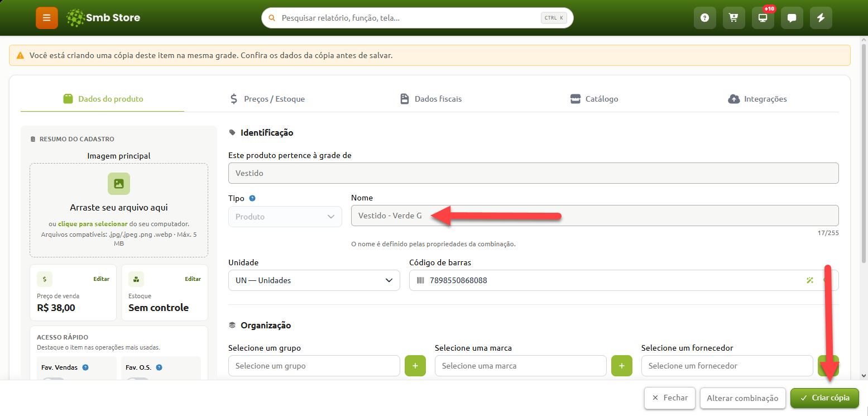Click the Fav. O.S. help icon
The image size is (868, 416).
(159, 367)
